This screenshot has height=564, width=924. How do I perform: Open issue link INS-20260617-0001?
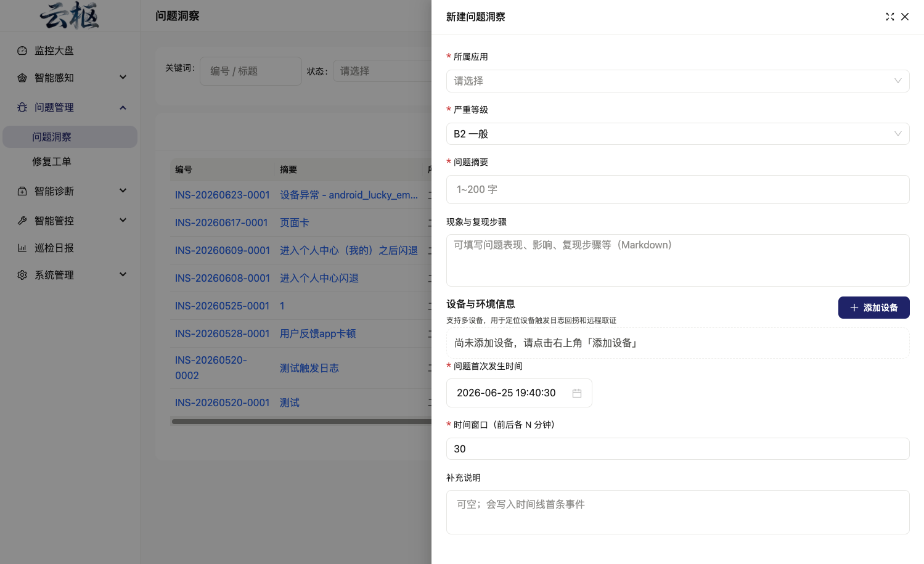pyautogui.click(x=221, y=223)
